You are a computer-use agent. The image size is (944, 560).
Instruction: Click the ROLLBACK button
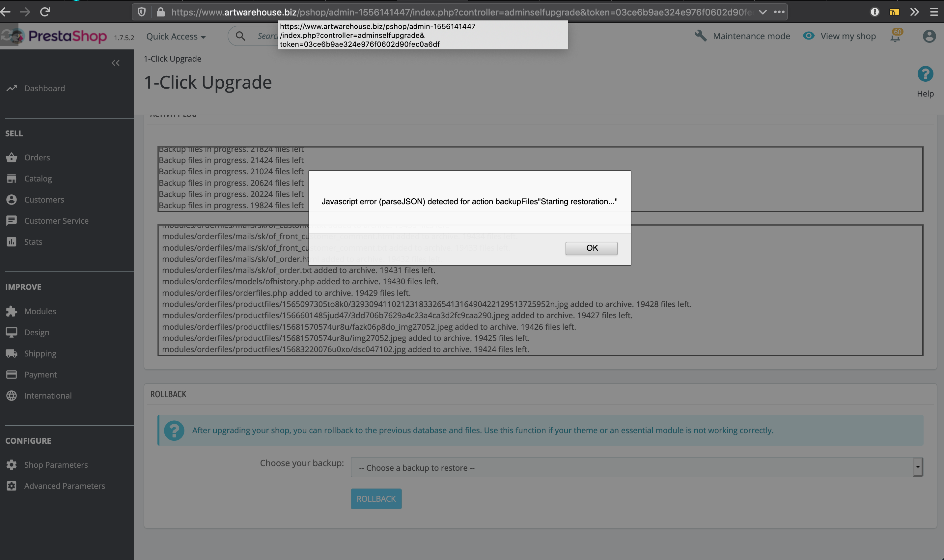pyautogui.click(x=376, y=498)
